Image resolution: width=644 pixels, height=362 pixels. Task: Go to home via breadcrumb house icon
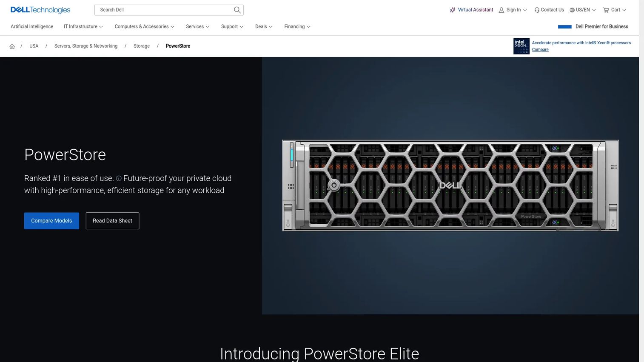(12, 46)
